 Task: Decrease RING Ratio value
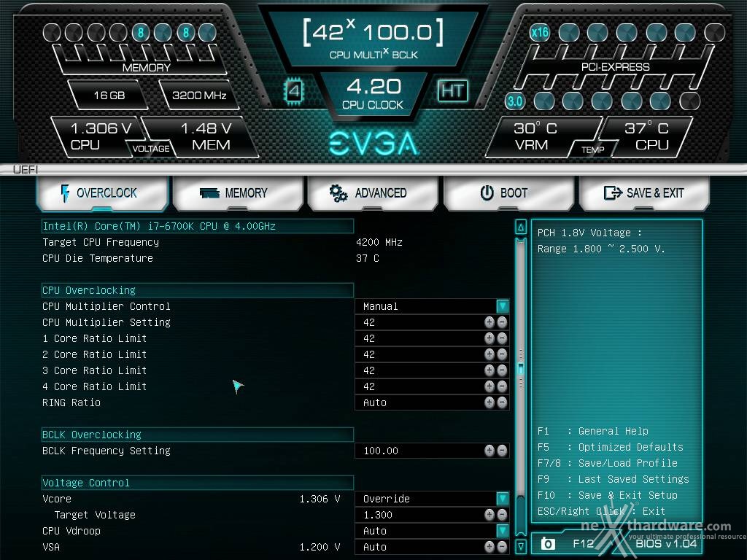coord(502,402)
